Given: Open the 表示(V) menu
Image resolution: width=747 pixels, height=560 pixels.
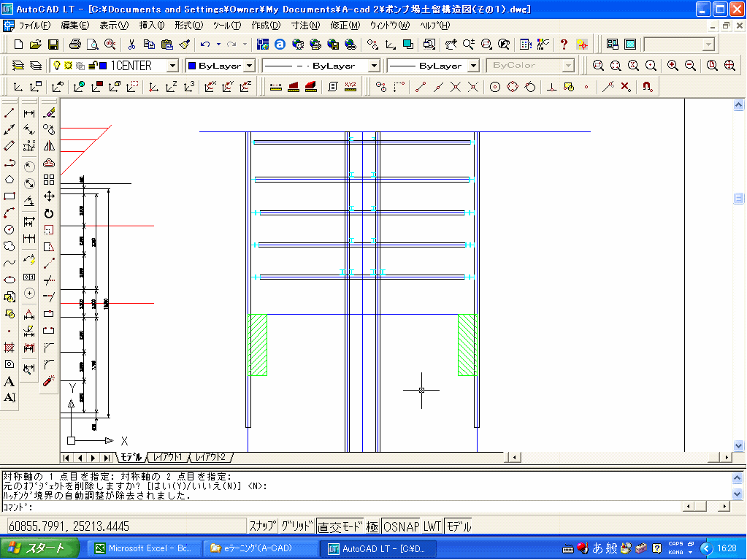Looking at the screenshot, I should coord(114,26).
